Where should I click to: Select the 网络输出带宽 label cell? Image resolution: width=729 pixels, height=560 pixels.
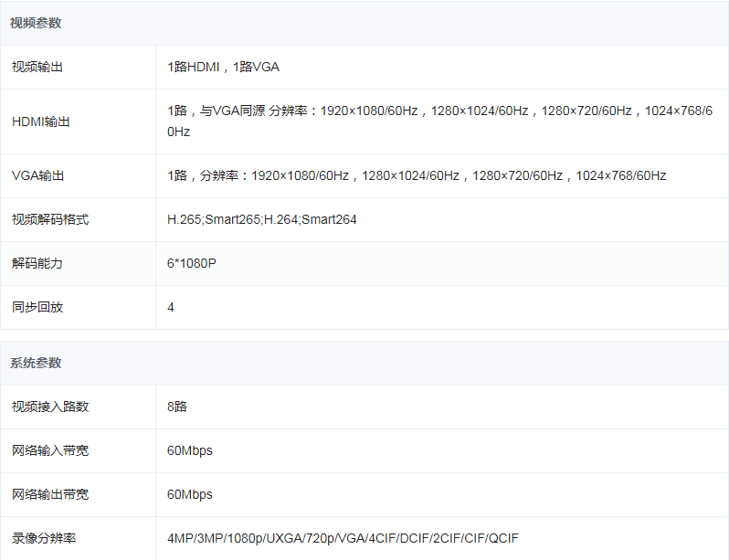[79, 494]
